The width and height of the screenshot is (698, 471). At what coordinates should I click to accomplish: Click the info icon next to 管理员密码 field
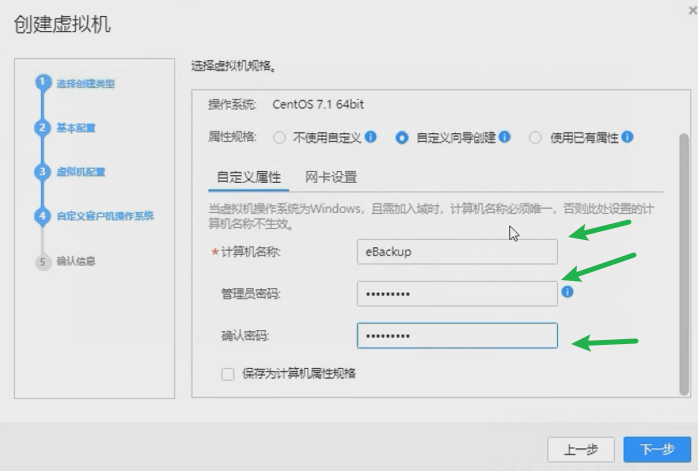568,292
